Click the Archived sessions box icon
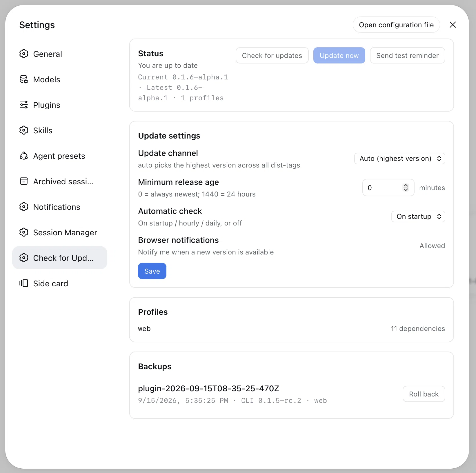Screen dimensions: 476x473 24,181
